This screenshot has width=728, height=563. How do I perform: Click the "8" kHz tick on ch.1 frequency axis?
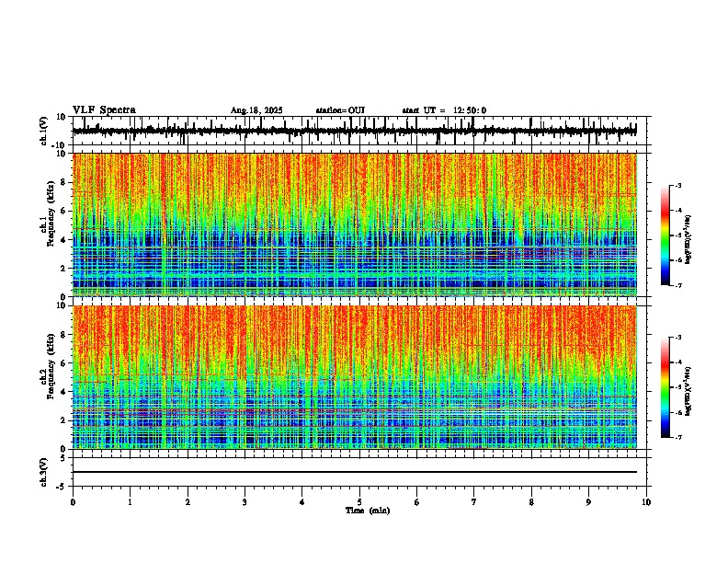pos(64,182)
